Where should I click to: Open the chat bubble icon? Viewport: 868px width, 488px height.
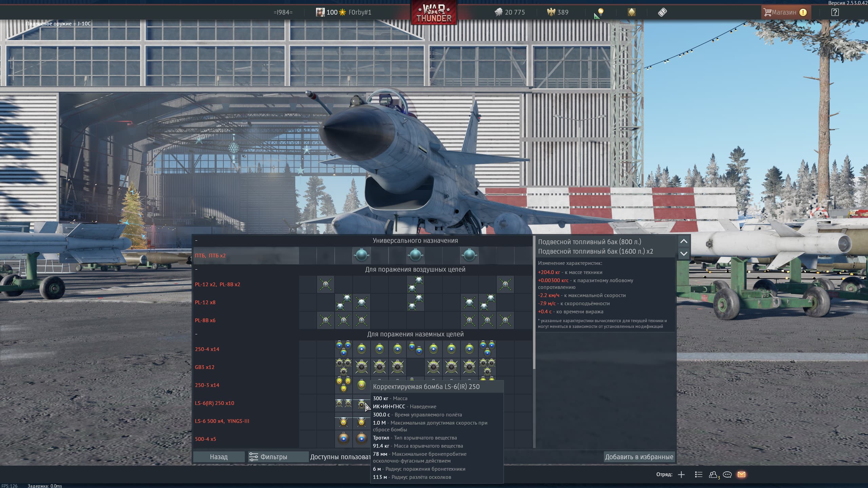tap(727, 474)
